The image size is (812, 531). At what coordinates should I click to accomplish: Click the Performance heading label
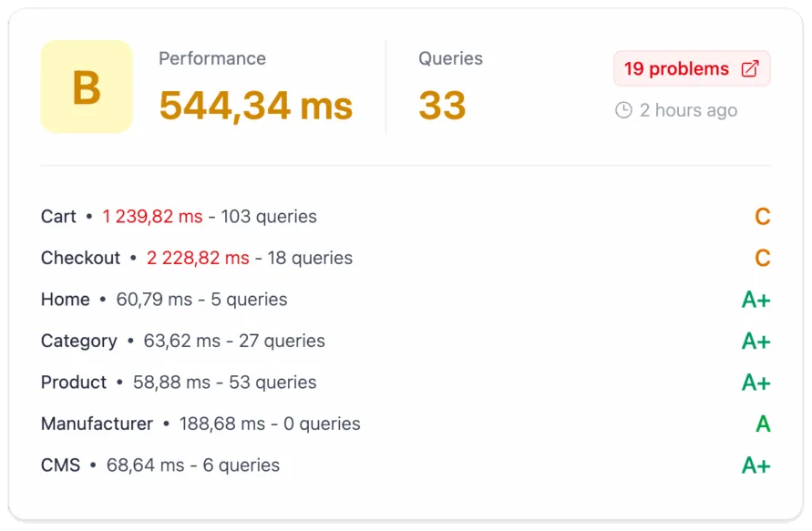click(212, 58)
